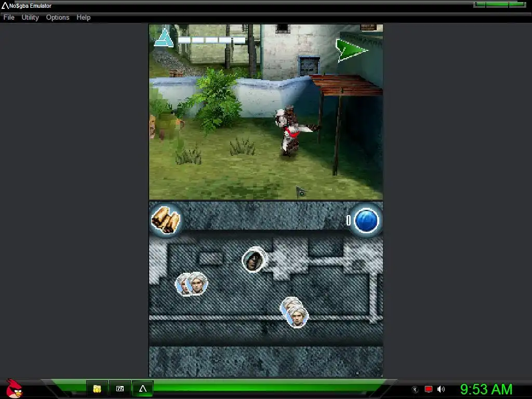Click the volume speaker tray icon
532x399 pixels.
[x=441, y=389]
